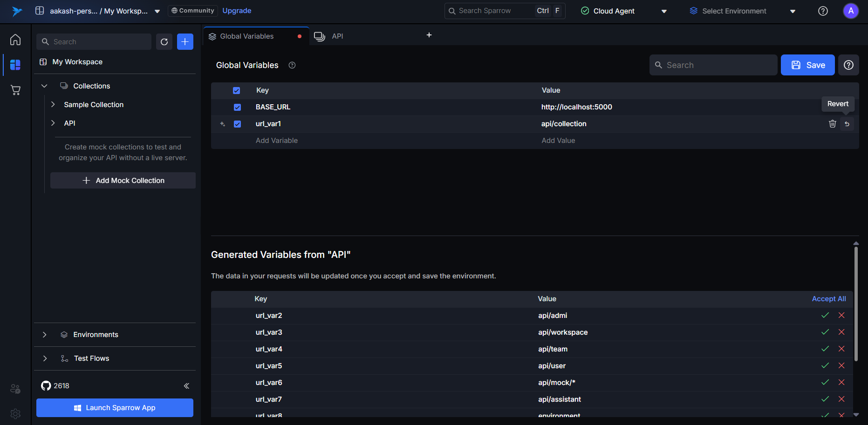Click the generated variables scrollbar

(856, 304)
